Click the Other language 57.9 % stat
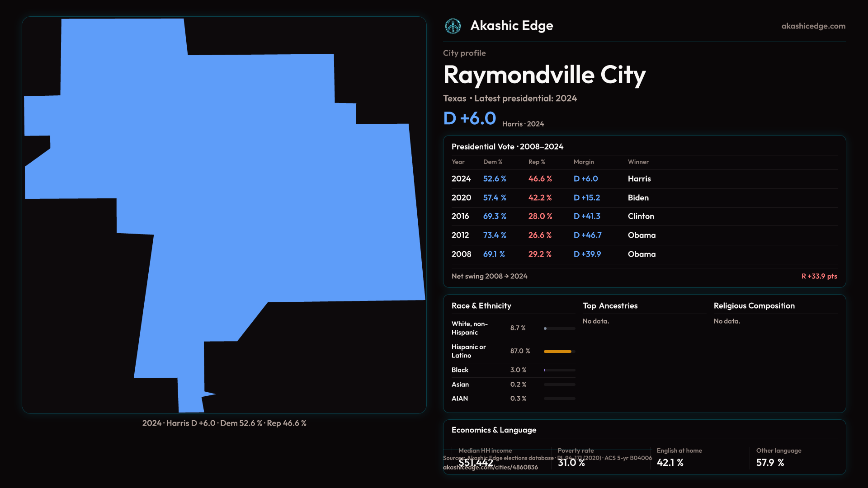 click(770, 463)
